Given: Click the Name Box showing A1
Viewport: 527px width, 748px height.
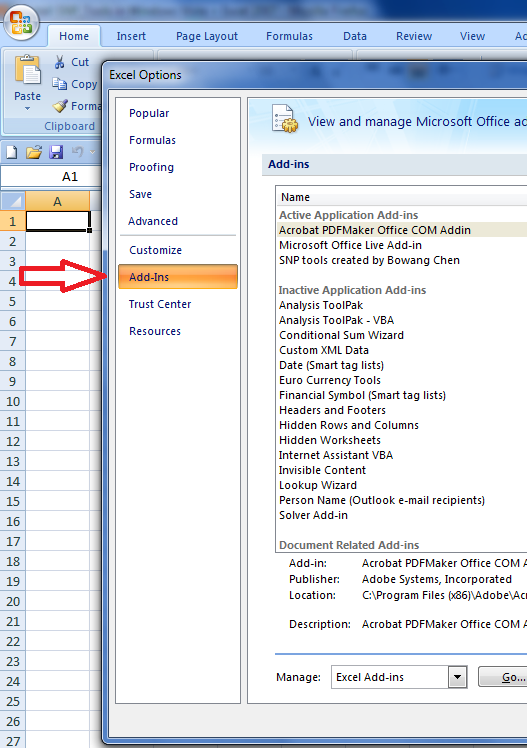Looking at the screenshot, I should [x=51, y=177].
